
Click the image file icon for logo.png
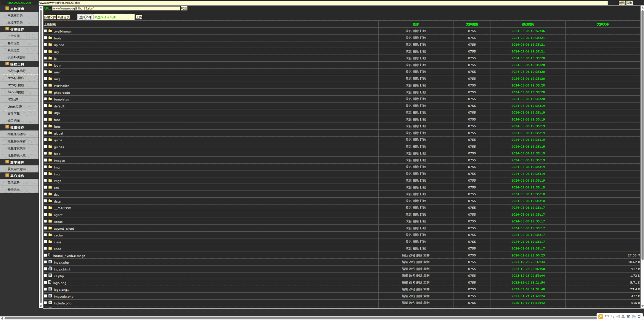click(50, 282)
